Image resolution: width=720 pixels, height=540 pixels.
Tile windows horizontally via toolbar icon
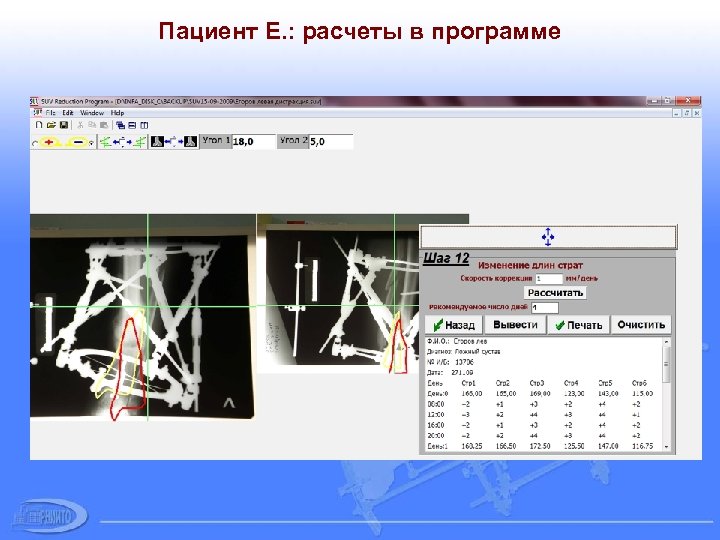coord(132,125)
